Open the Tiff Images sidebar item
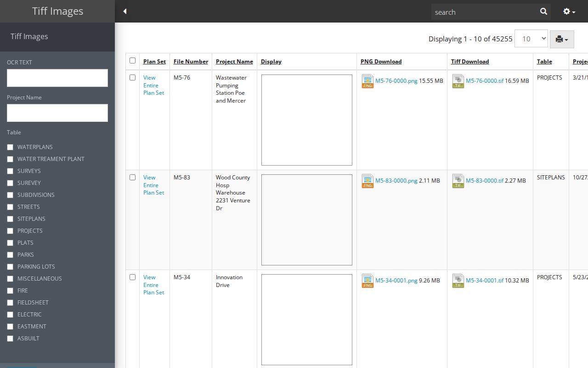The width and height of the screenshot is (588, 368). tap(29, 36)
